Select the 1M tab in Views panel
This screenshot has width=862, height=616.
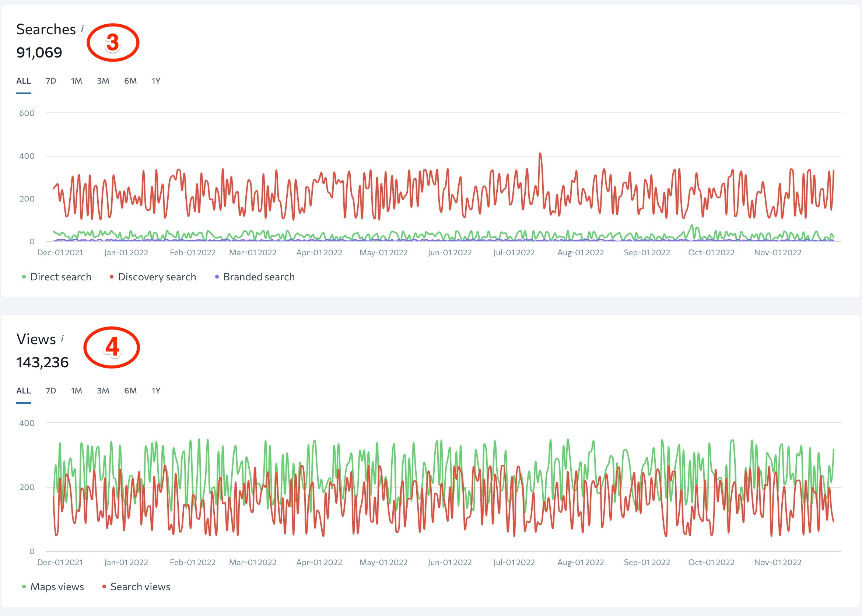(x=76, y=391)
